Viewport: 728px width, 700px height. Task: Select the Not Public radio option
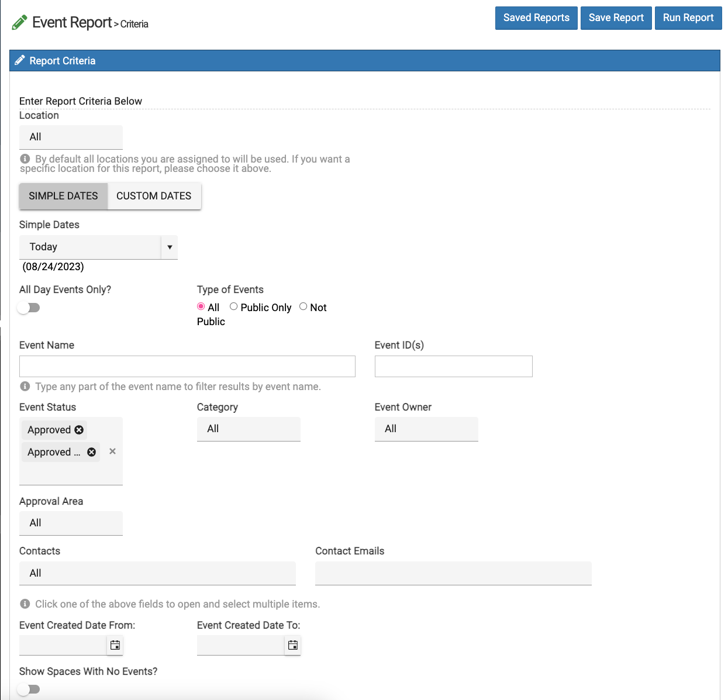(x=303, y=306)
